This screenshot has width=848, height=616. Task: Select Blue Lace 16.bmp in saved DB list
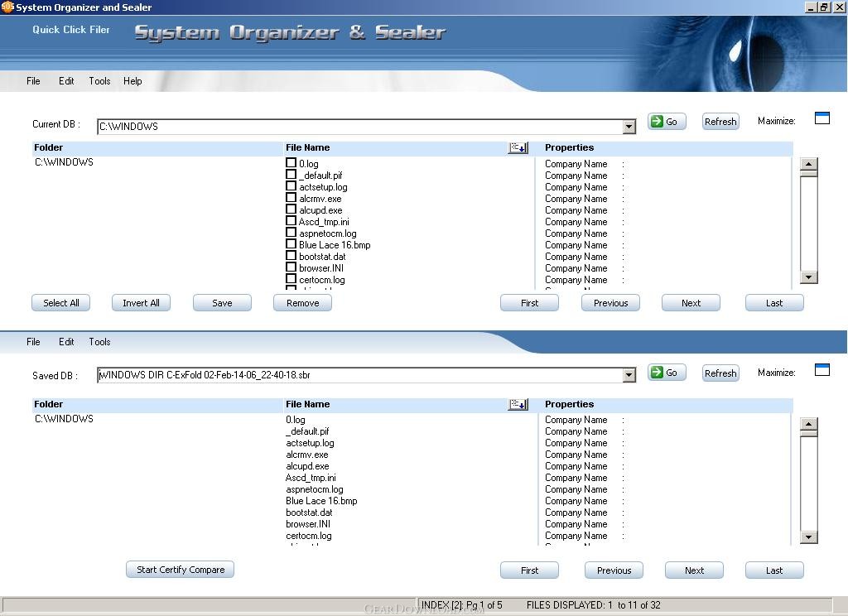point(321,501)
